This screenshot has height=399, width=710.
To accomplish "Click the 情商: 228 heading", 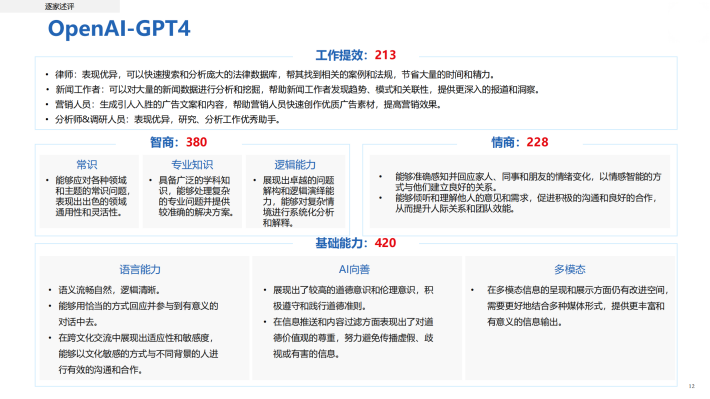I will pos(520,142).
